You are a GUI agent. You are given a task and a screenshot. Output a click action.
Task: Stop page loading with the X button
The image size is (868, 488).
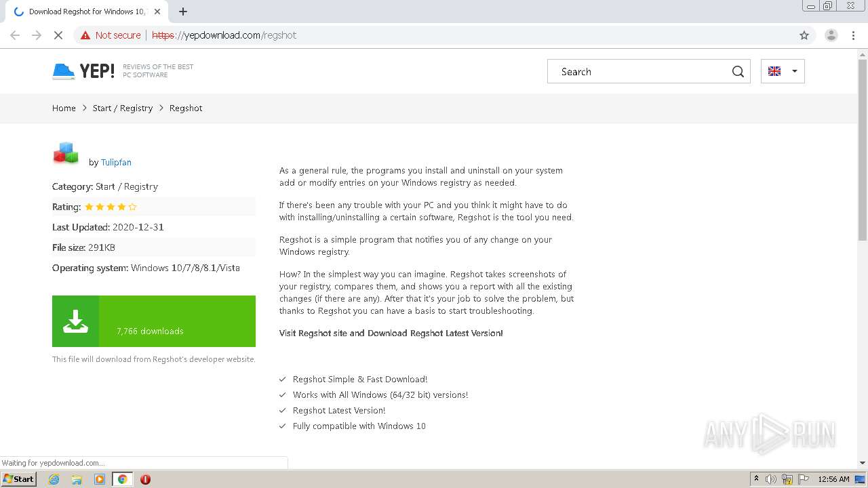tap(58, 35)
